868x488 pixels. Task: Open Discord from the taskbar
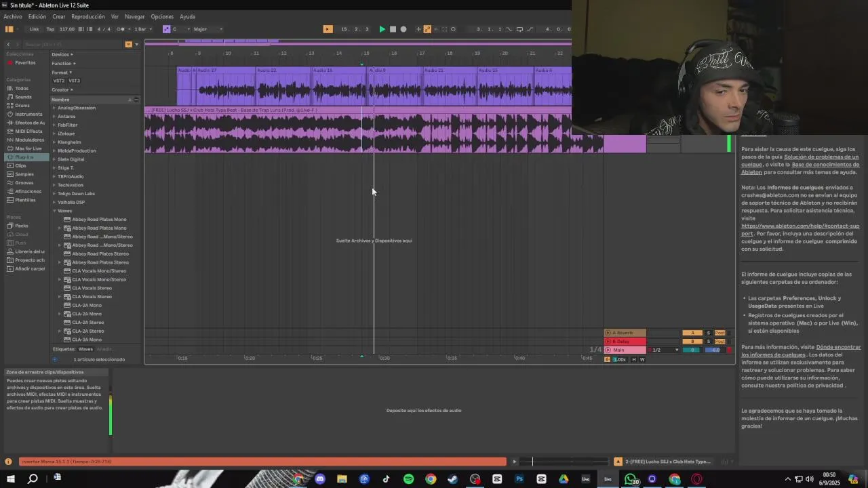[x=320, y=479]
